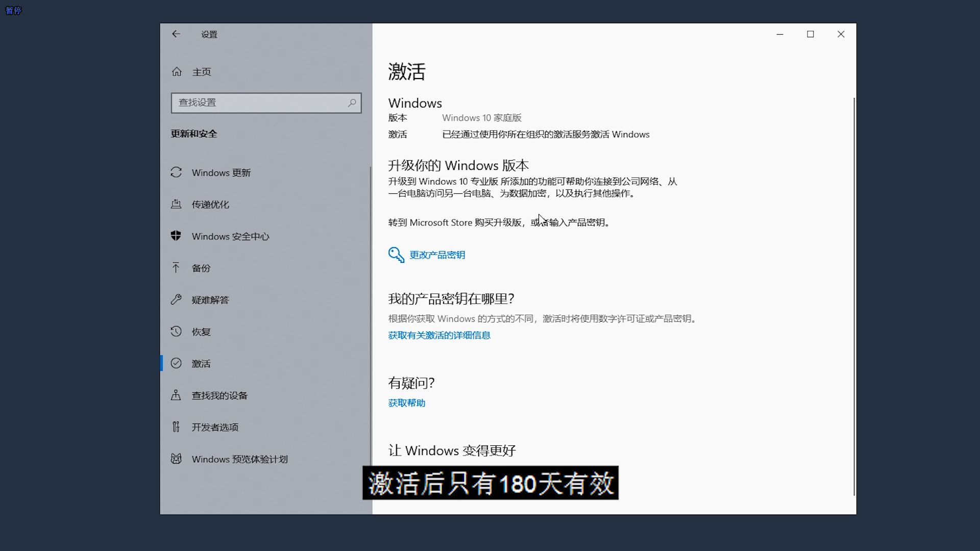Click the 获取帮助 link
The image size is (980, 551).
click(x=407, y=403)
